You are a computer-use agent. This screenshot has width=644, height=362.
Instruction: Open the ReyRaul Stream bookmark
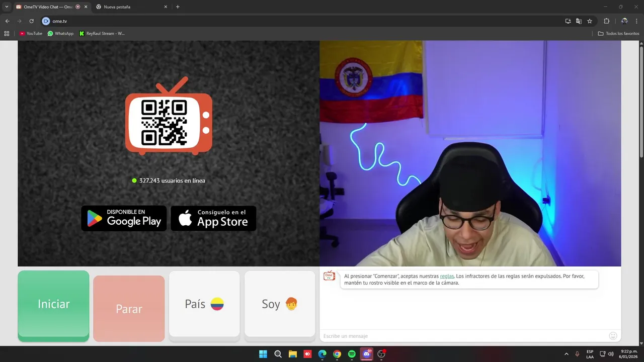102,34
